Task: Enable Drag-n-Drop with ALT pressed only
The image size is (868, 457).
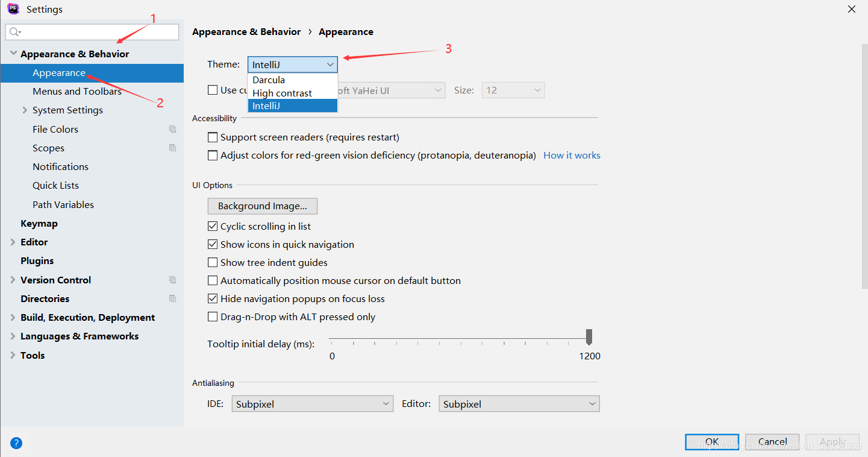Action: [213, 317]
